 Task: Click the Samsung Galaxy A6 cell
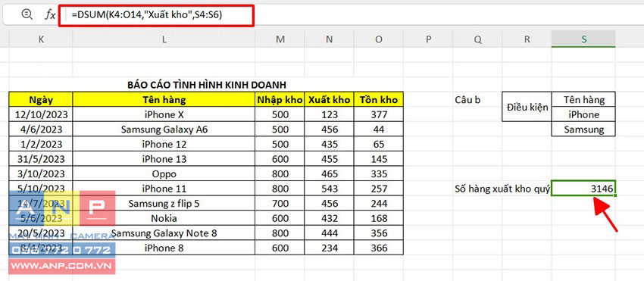(164, 130)
